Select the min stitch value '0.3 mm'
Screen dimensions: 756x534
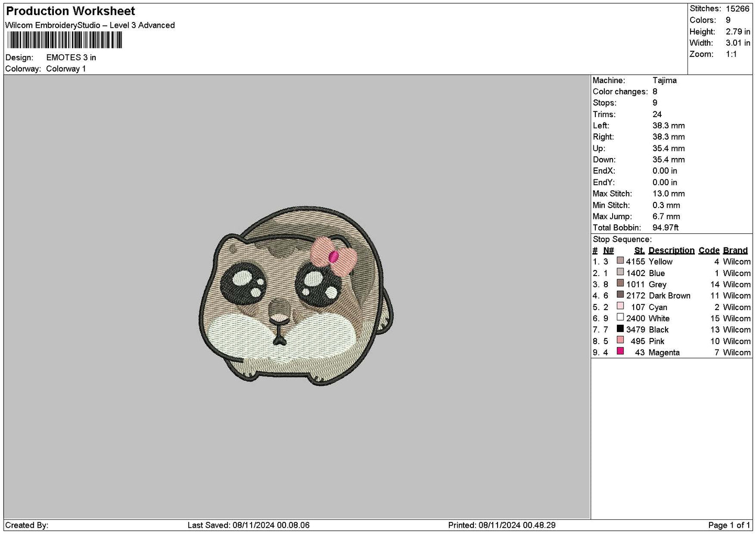[x=666, y=206]
